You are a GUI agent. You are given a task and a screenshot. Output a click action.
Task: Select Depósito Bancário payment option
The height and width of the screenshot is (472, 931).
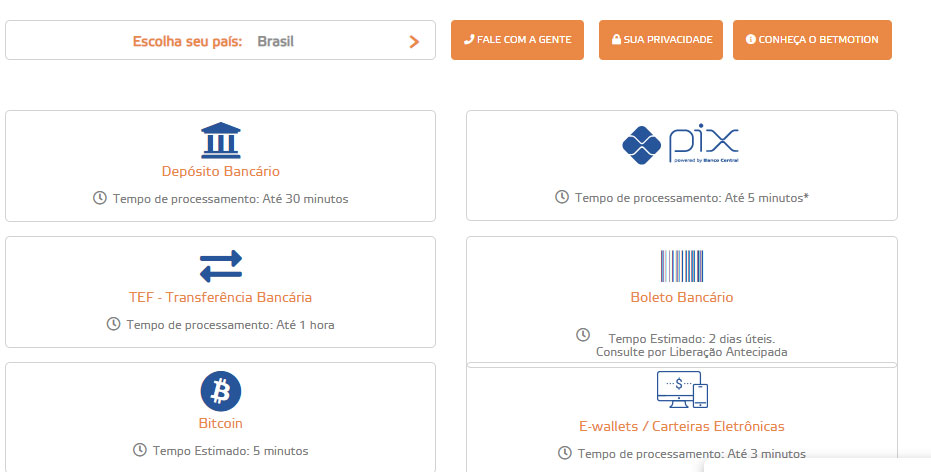[x=220, y=171]
